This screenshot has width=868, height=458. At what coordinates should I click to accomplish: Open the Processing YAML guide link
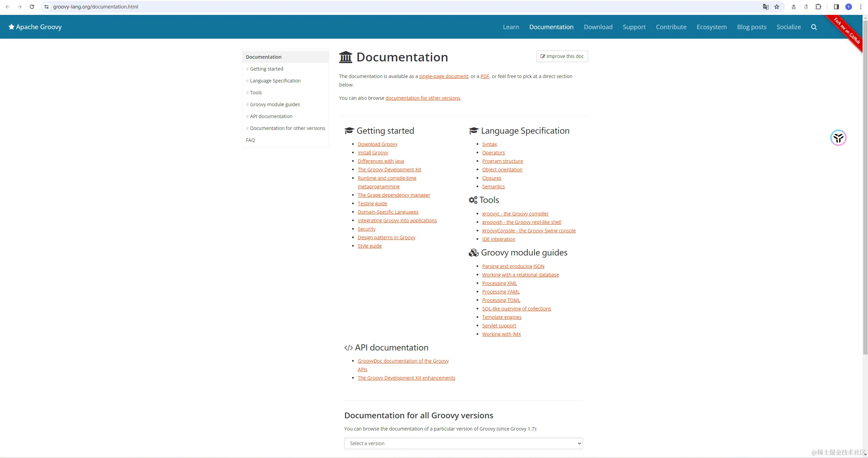click(501, 292)
